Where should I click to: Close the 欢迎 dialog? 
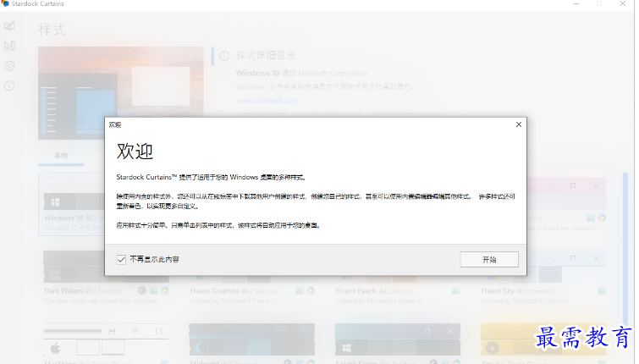coord(518,124)
